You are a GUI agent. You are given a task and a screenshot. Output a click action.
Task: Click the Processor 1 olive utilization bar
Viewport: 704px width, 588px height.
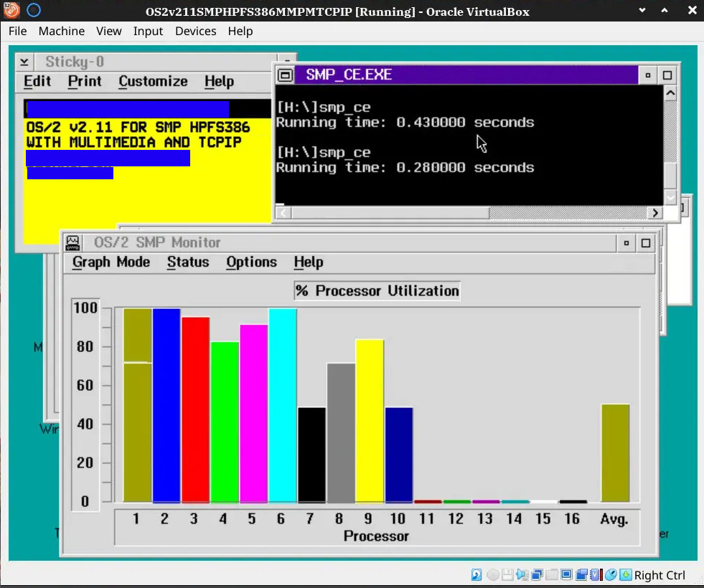click(x=137, y=405)
